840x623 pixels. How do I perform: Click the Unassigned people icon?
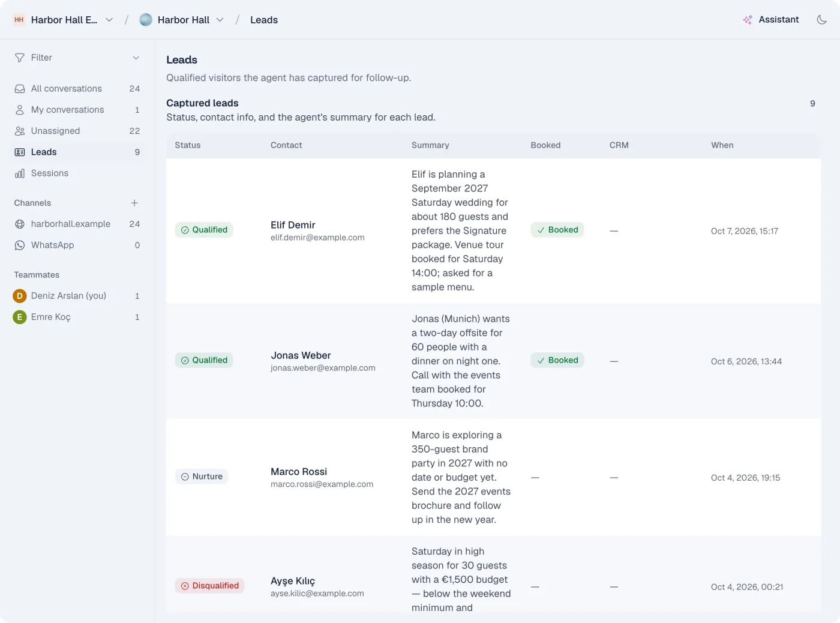pyautogui.click(x=20, y=131)
